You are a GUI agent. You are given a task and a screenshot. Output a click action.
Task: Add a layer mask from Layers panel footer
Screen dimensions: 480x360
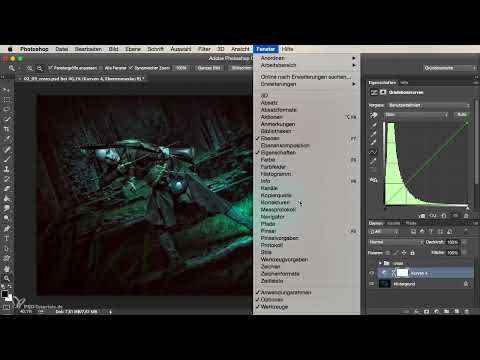click(x=426, y=311)
